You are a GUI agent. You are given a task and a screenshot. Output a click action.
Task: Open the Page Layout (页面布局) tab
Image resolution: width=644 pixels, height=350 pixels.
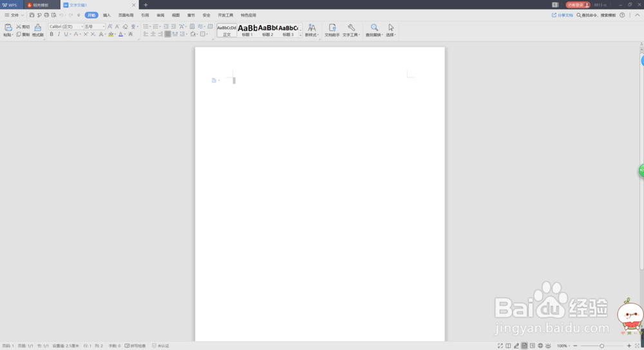[x=126, y=15]
